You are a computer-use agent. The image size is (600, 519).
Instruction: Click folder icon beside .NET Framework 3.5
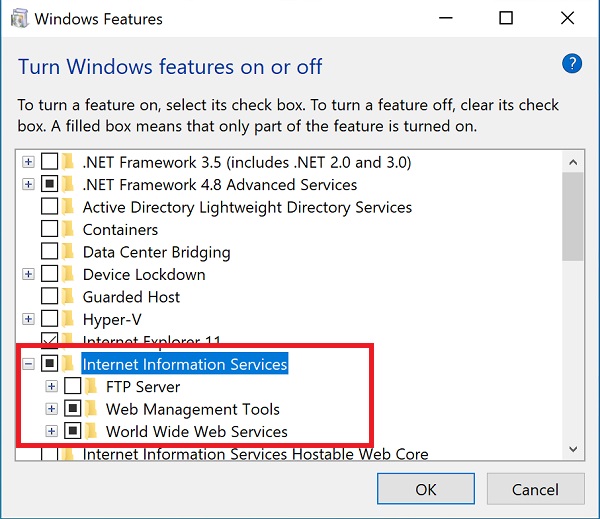(68, 162)
